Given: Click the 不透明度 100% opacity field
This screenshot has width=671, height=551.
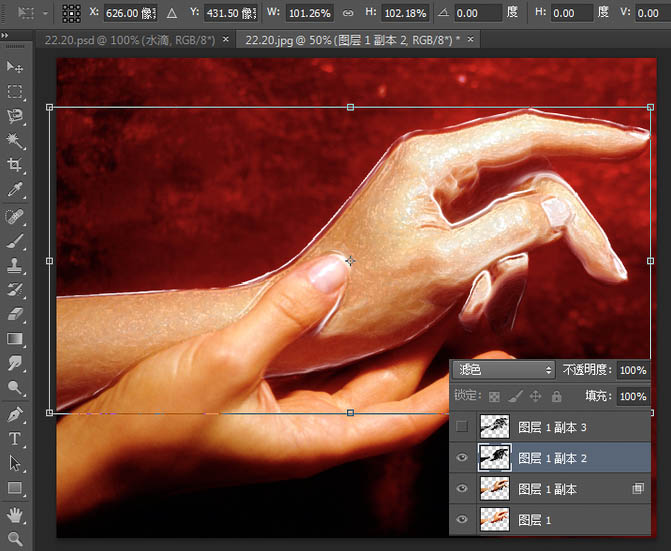Looking at the screenshot, I should pyautogui.click(x=633, y=370).
